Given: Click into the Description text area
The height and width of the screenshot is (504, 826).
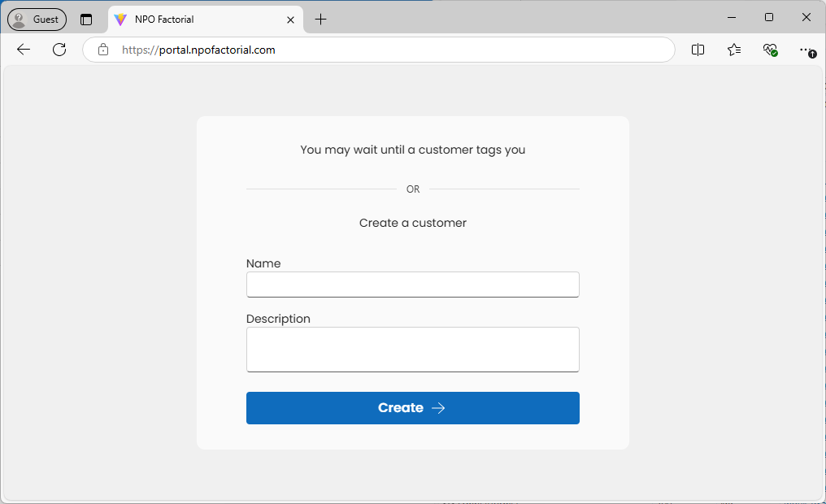Looking at the screenshot, I should click(412, 350).
